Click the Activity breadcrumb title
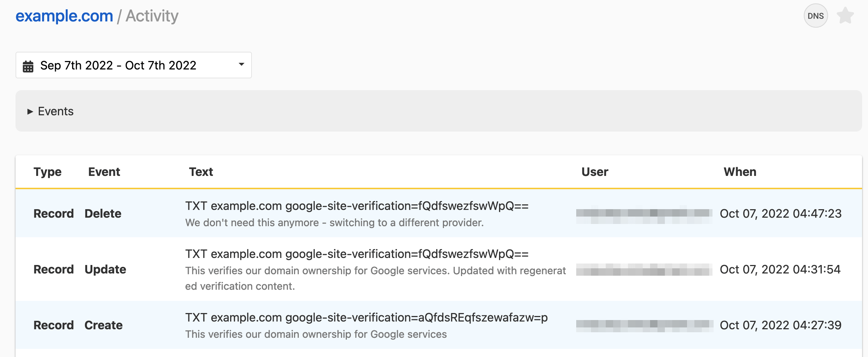Image resolution: width=868 pixels, height=357 pixels. (x=152, y=16)
